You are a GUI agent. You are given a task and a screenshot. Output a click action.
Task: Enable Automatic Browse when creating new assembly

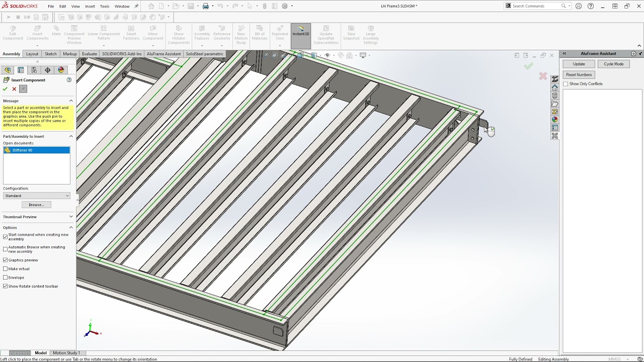pyautogui.click(x=6, y=249)
